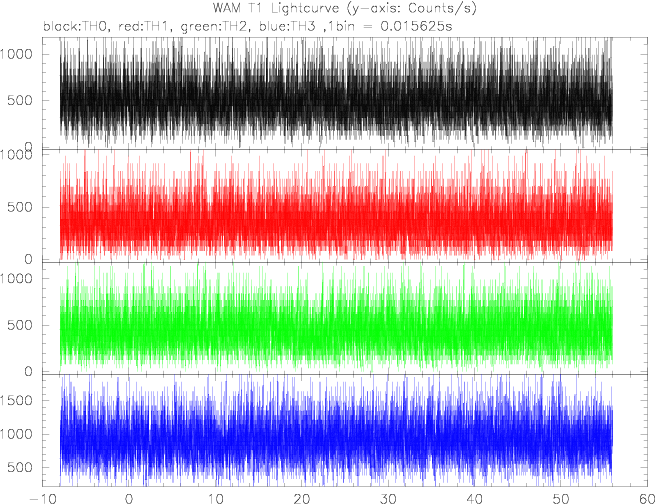This screenshot has height=504, width=656.
Task: Click the red TH1 lightcurve panel
Action: pos(345,205)
